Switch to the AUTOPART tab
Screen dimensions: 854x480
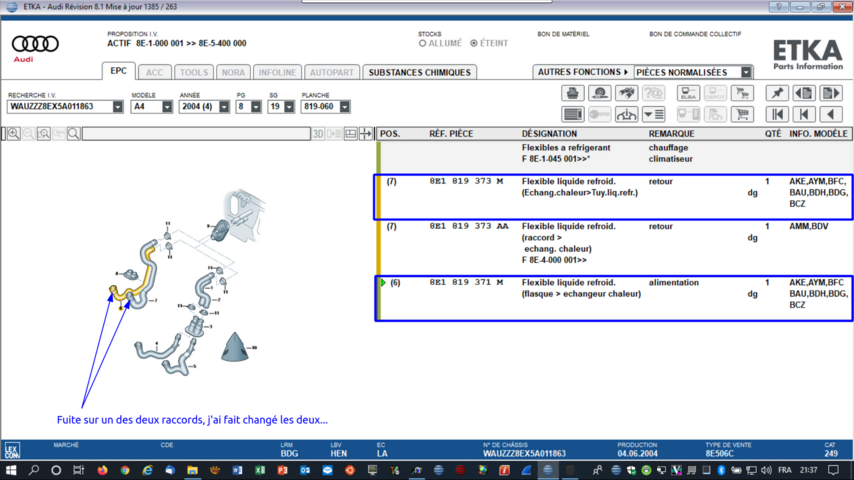pos(332,72)
